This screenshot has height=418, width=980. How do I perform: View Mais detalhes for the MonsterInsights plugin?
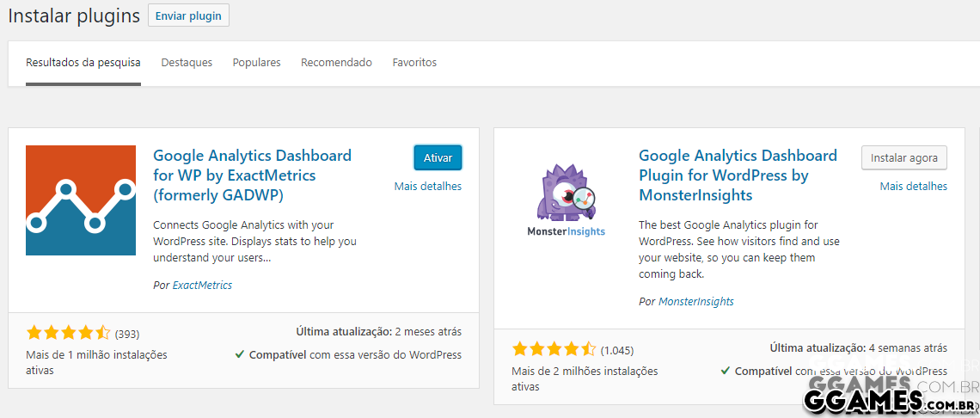click(x=913, y=186)
